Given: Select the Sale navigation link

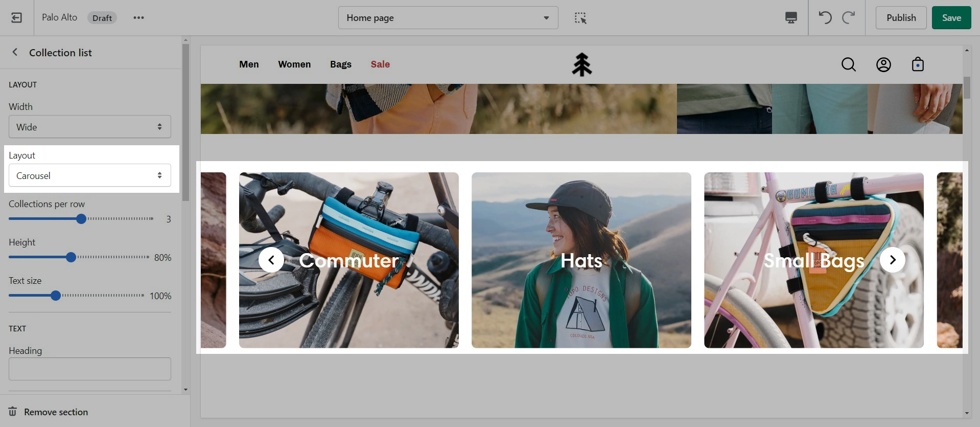Looking at the screenshot, I should coord(380,64).
